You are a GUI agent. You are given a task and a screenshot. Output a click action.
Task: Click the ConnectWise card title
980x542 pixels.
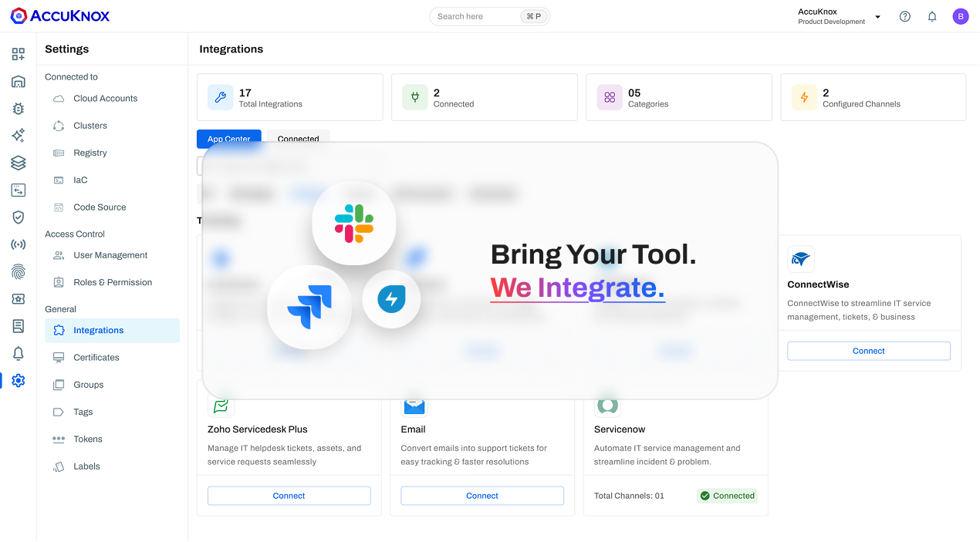click(818, 284)
